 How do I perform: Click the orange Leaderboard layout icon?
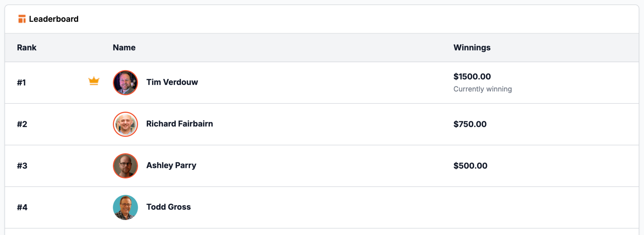[22, 19]
